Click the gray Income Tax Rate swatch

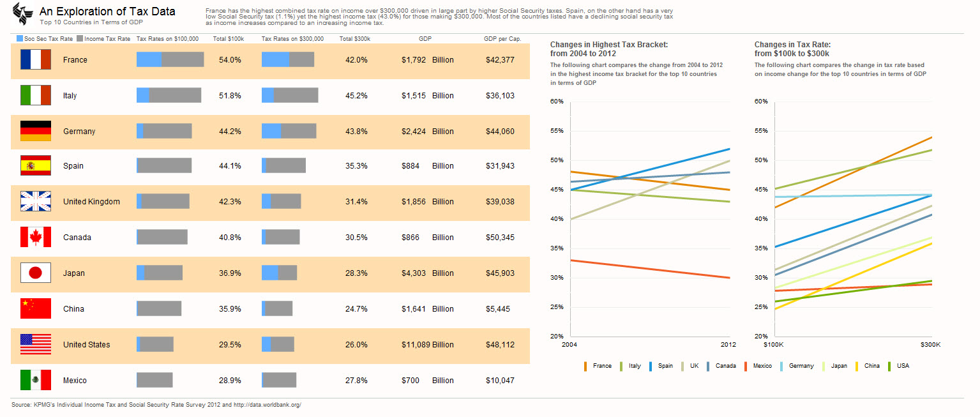[x=80, y=39]
